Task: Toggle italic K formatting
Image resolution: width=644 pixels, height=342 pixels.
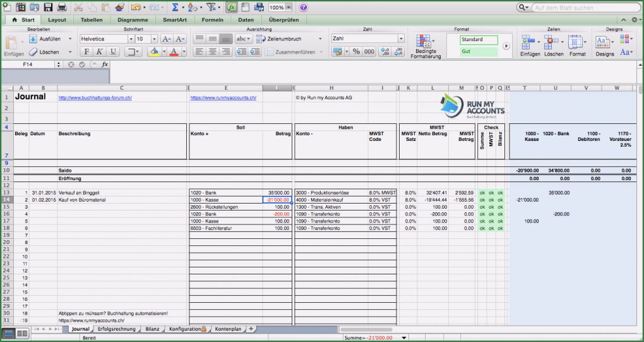Action: 100,52
